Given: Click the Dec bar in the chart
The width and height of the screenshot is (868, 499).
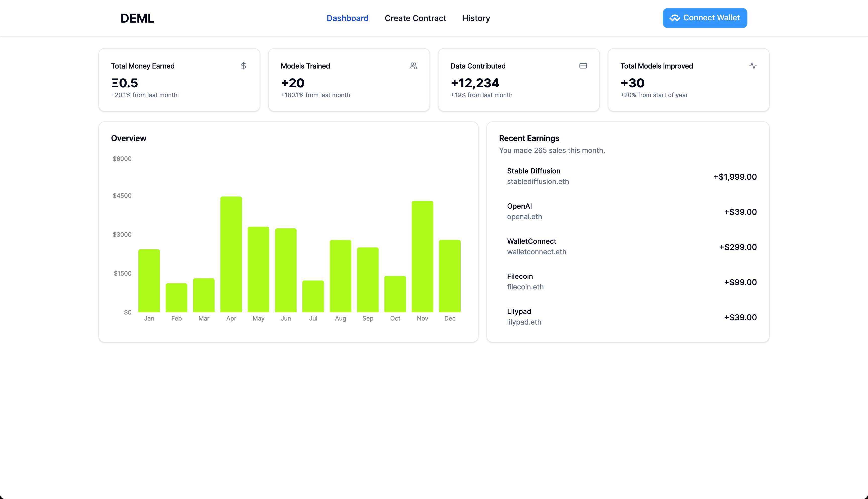Looking at the screenshot, I should [450, 276].
